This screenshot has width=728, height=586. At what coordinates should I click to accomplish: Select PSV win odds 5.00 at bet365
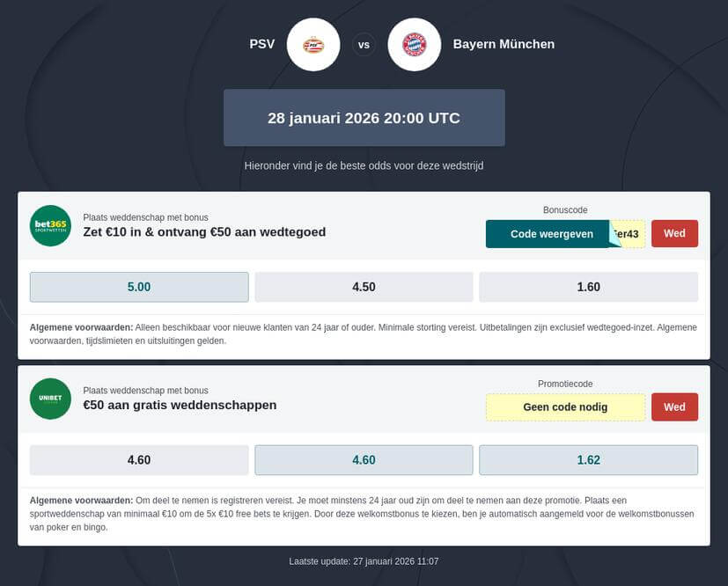pos(139,287)
